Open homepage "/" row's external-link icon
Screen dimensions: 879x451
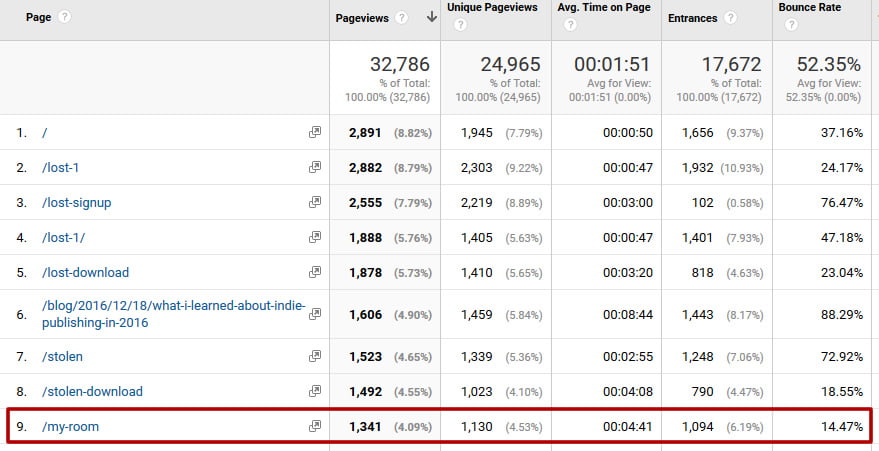click(315, 132)
